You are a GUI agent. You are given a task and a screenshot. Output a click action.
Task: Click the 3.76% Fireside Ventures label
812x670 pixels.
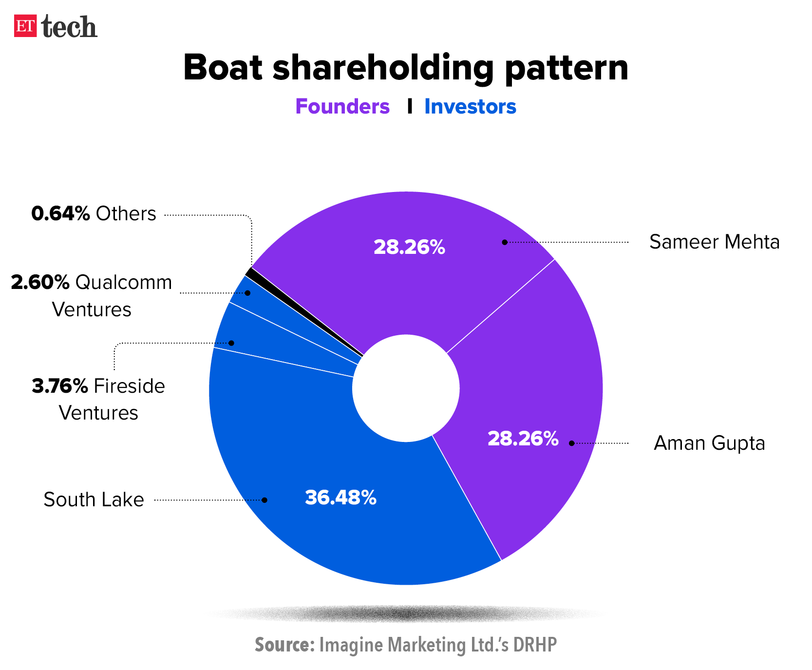98,399
